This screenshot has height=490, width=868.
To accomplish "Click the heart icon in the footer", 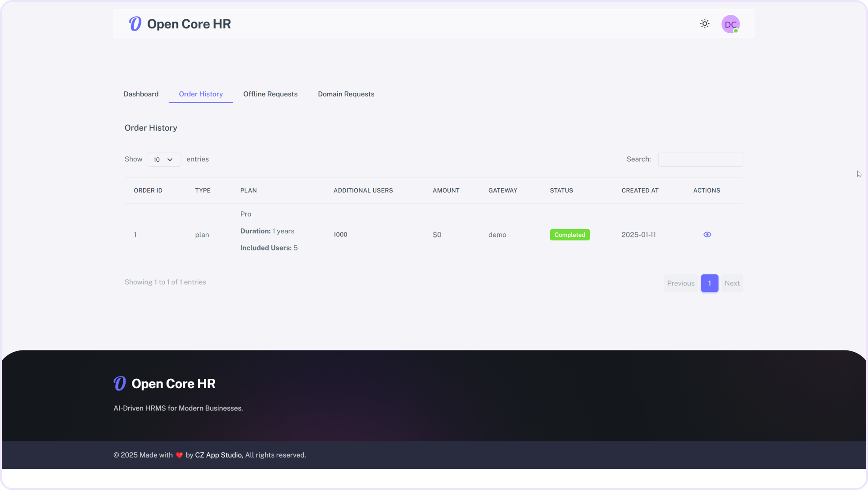I will pyautogui.click(x=179, y=455).
